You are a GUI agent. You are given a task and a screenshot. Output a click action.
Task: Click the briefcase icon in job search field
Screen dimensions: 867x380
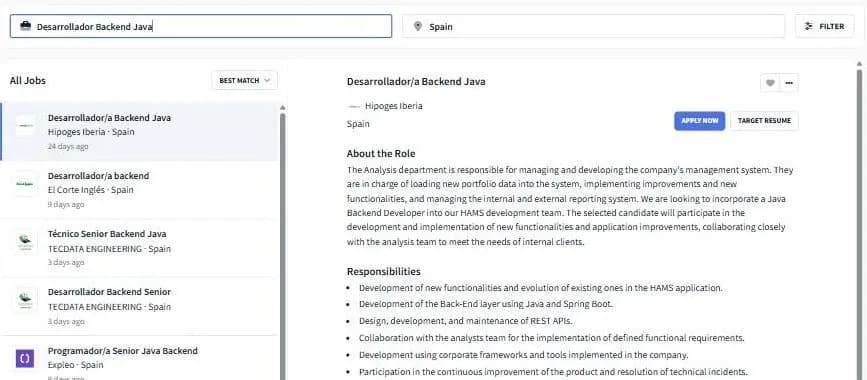25,26
